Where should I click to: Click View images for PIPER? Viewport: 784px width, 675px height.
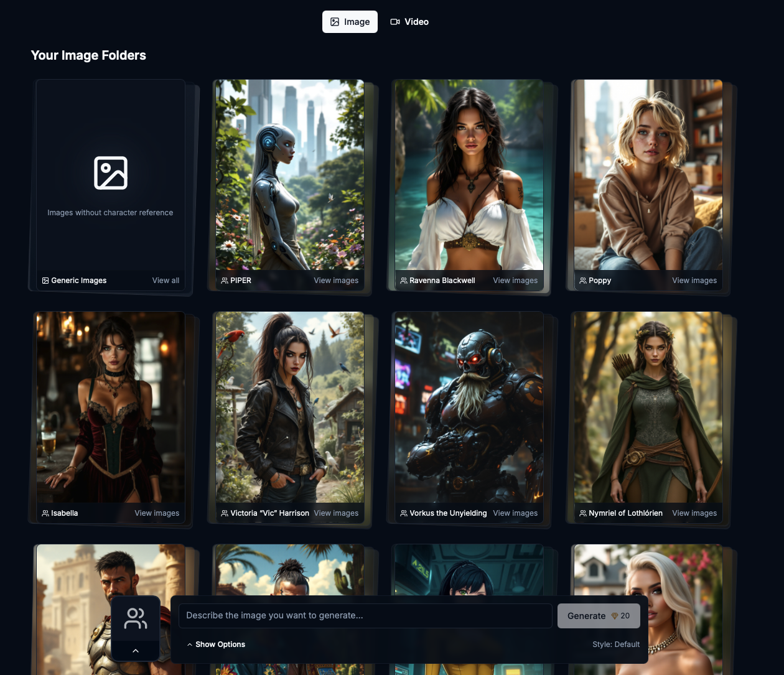336,281
